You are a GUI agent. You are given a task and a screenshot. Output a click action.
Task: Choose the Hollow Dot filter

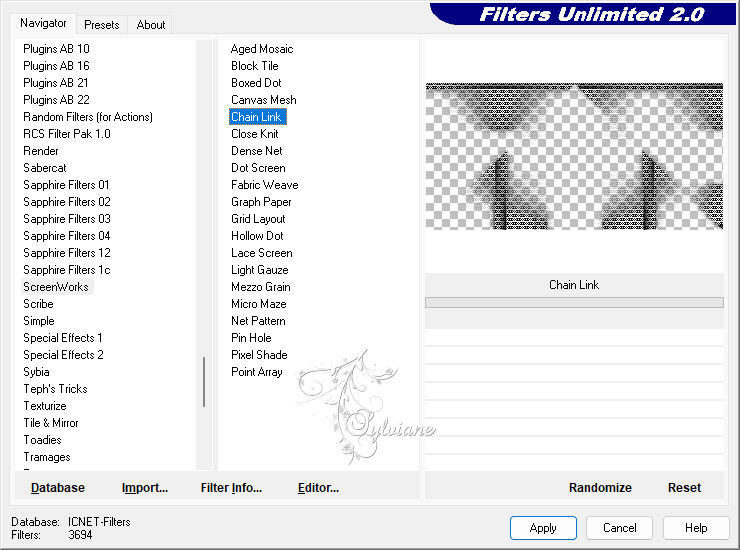tap(257, 236)
